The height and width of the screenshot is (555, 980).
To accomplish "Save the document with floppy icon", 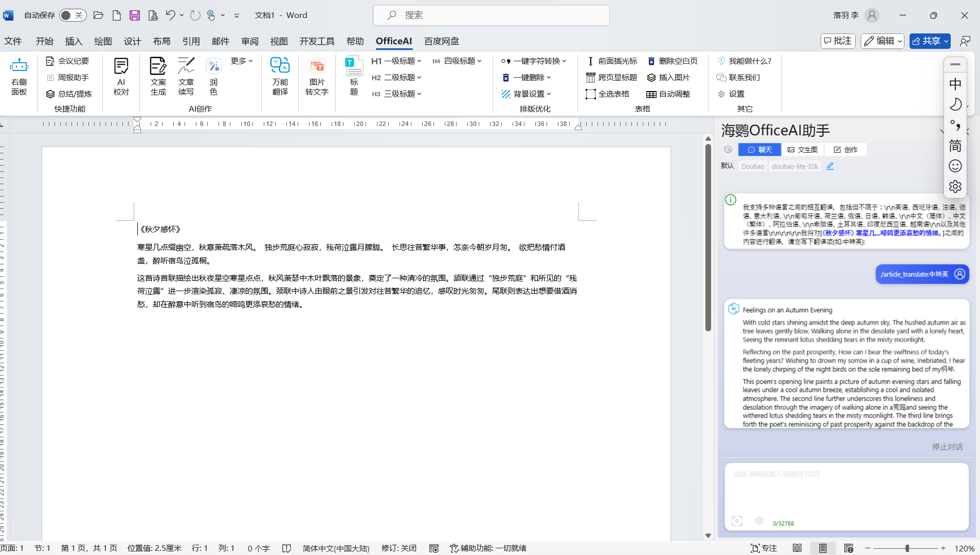I will 135,15.
